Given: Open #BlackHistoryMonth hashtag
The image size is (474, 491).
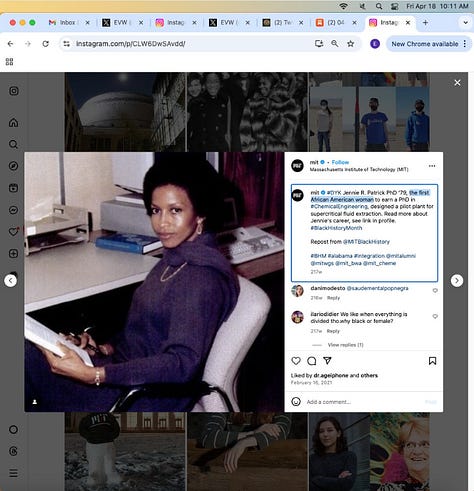Looking at the screenshot, I should (x=336, y=228).
